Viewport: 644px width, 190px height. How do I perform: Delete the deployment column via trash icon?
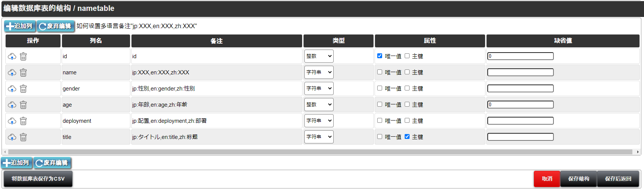click(23, 121)
